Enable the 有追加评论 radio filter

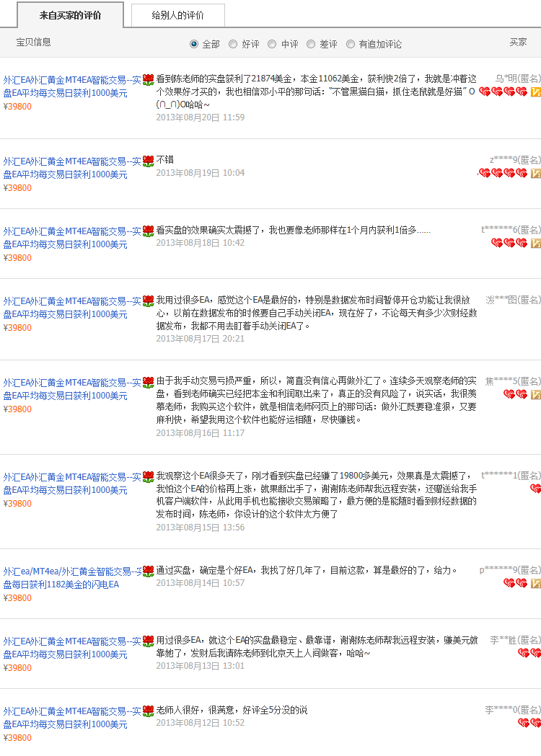[x=351, y=44]
